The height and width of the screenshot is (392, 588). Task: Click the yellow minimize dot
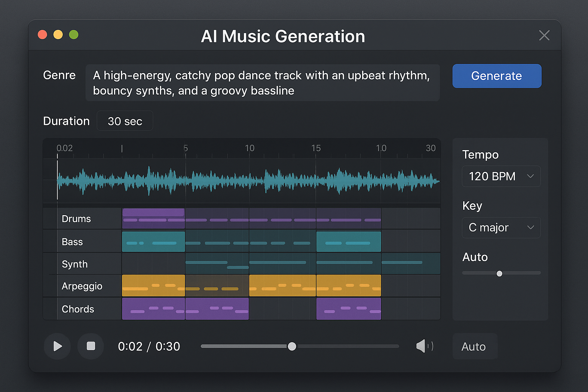tap(58, 34)
